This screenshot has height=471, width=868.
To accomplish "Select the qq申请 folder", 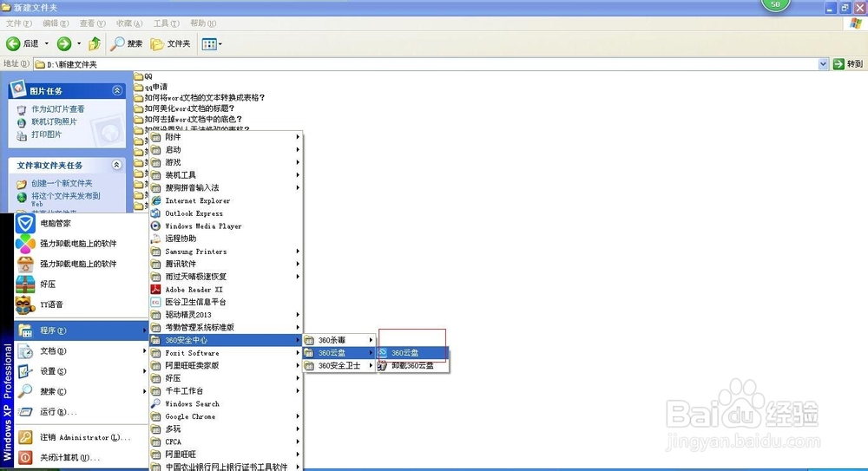I will pos(150,87).
